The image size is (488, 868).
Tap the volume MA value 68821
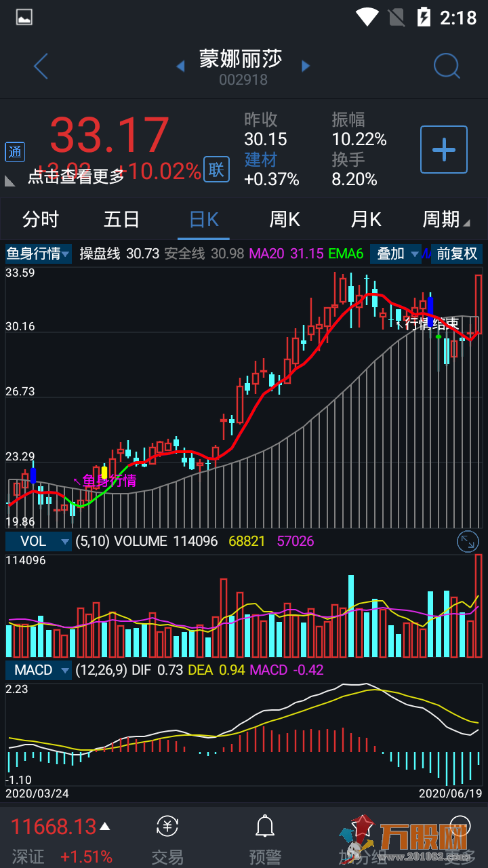pyautogui.click(x=247, y=541)
